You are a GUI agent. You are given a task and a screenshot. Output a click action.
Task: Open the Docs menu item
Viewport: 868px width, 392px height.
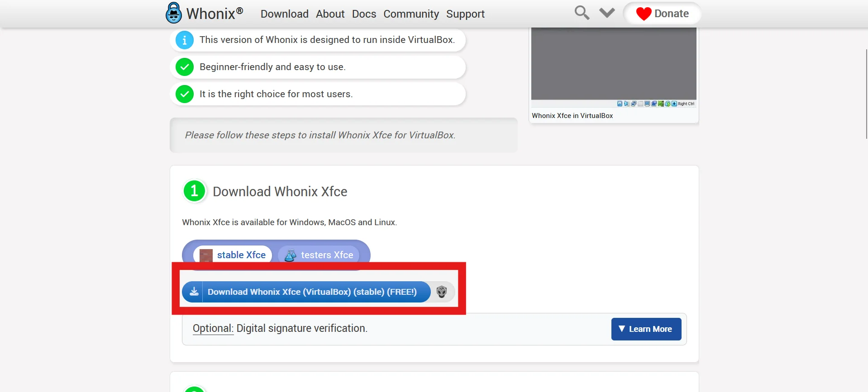tap(364, 14)
